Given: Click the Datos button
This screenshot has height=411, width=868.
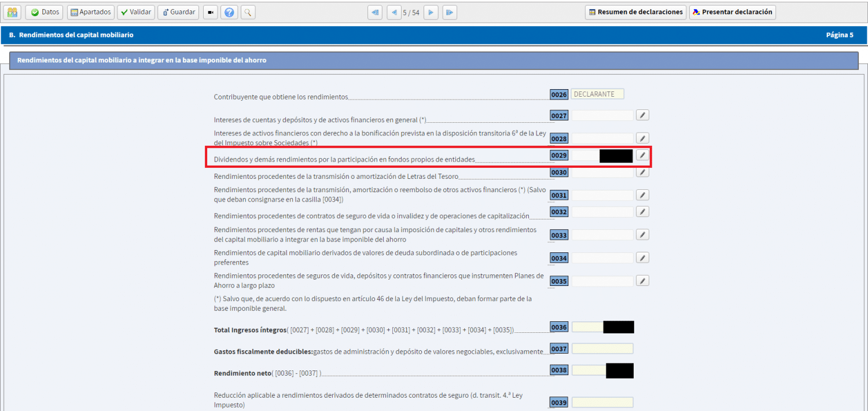Looking at the screenshot, I should pos(44,12).
